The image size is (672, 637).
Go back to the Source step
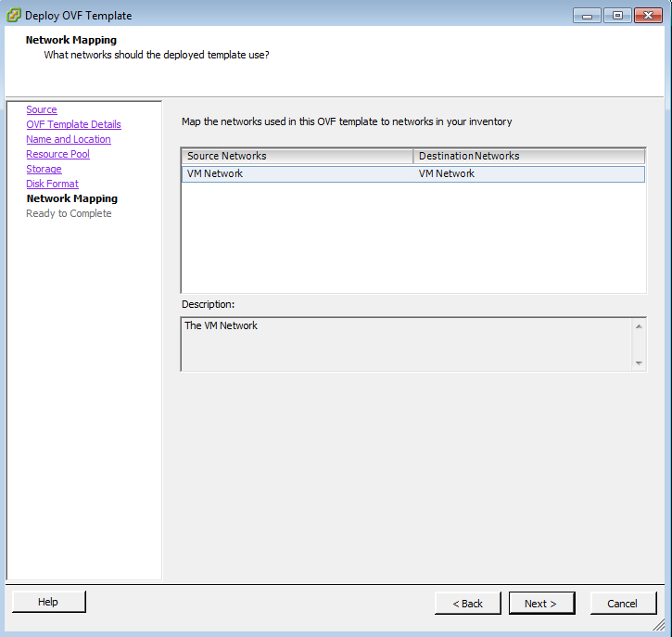[x=42, y=109]
